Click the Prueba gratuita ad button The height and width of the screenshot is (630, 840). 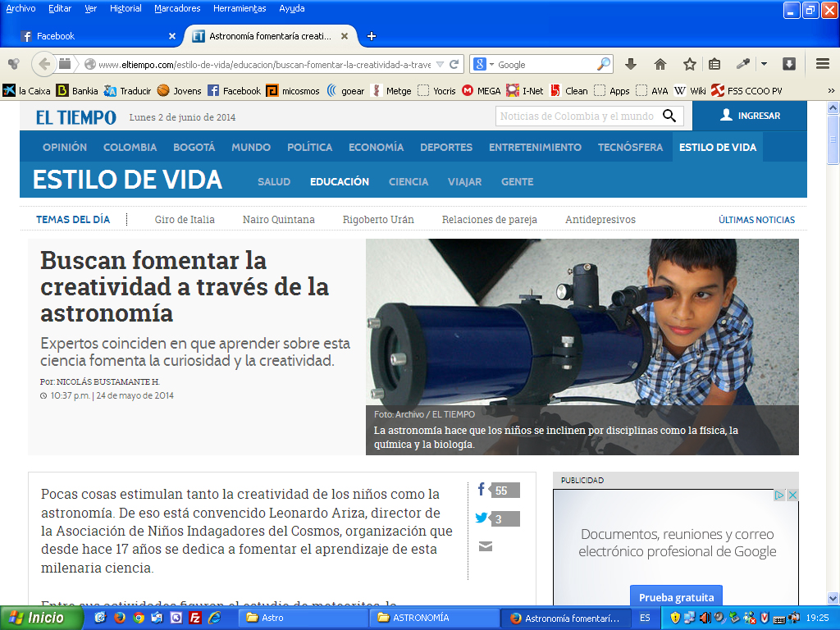click(x=676, y=597)
